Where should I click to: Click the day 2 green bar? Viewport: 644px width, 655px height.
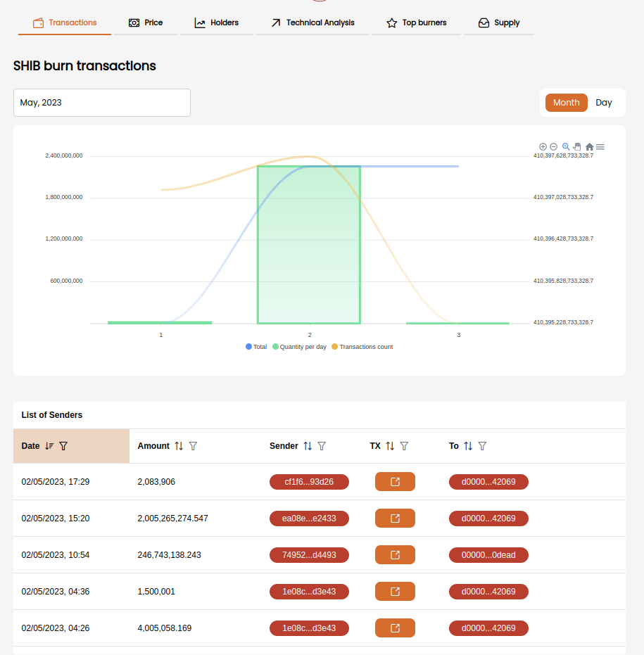click(x=309, y=245)
